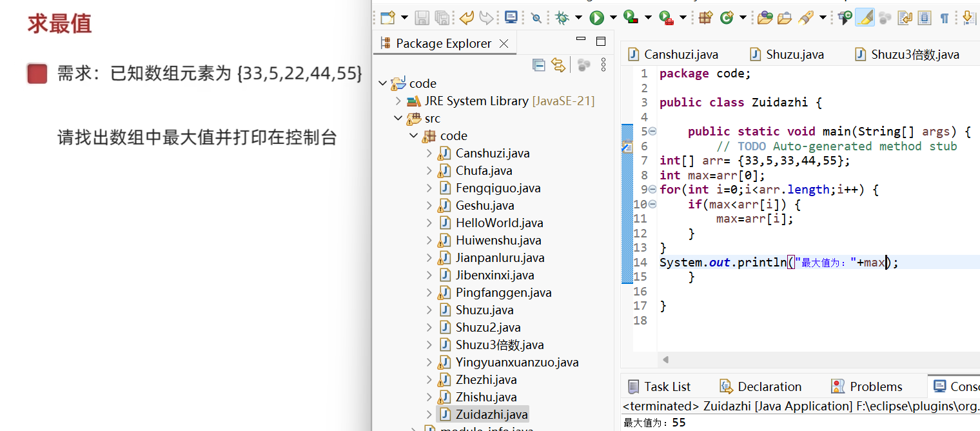Image resolution: width=980 pixels, height=431 pixels.
Task: Click the Coverage run icon
Action: (x=632, y=18)
